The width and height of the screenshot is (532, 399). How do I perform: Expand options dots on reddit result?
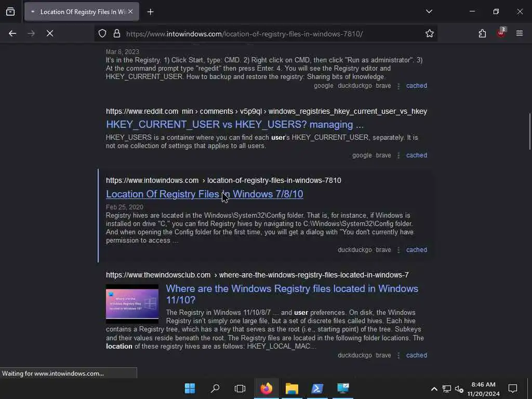[x=398, y=155]
